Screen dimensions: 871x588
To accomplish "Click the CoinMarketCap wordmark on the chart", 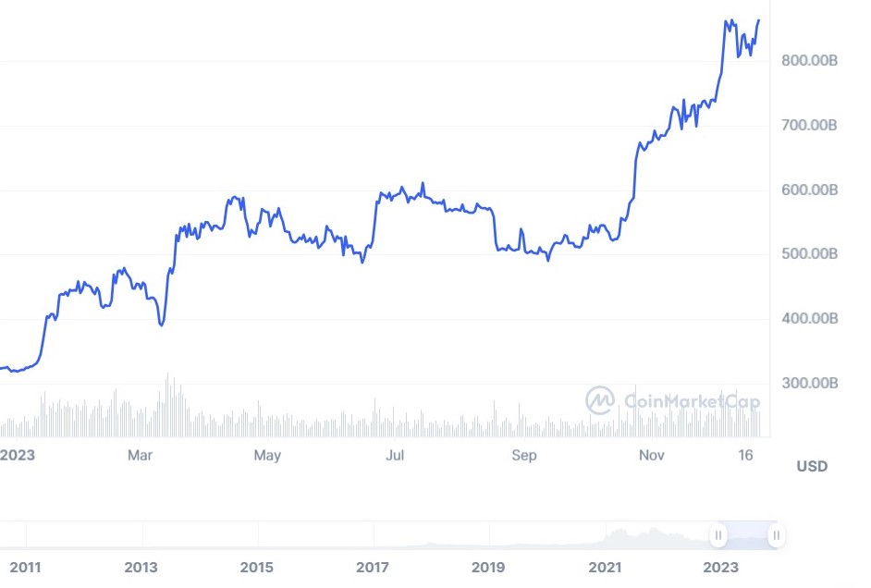I will point(693,401).
